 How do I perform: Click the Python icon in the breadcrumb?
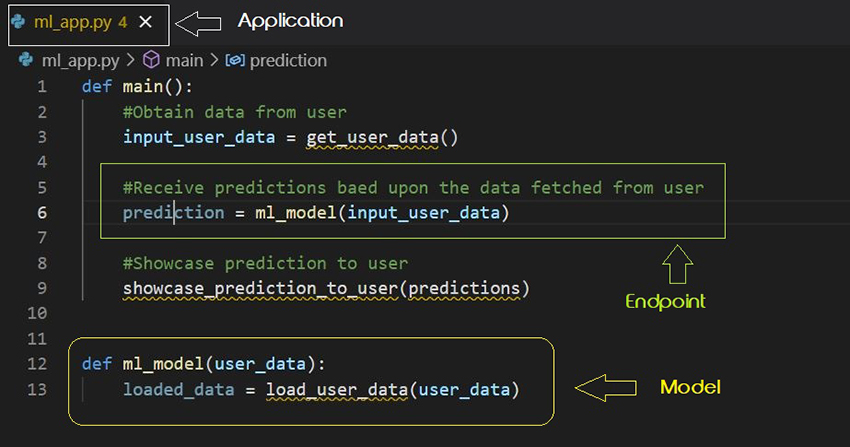(x=27, y=60)
